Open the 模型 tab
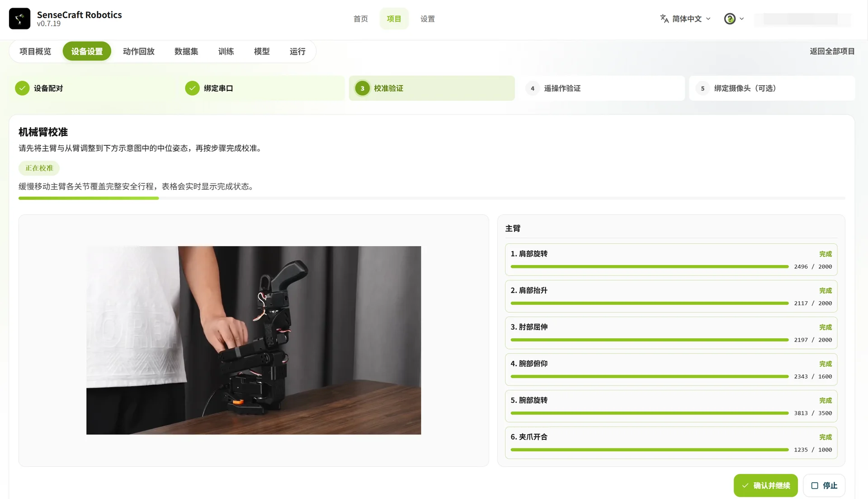 click(x=262, y=51)
